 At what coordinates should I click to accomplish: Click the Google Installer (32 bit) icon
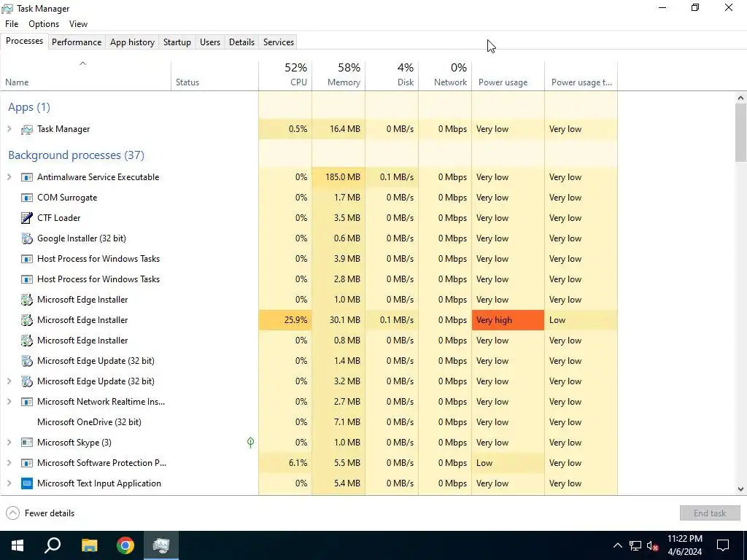coord(27,238)
